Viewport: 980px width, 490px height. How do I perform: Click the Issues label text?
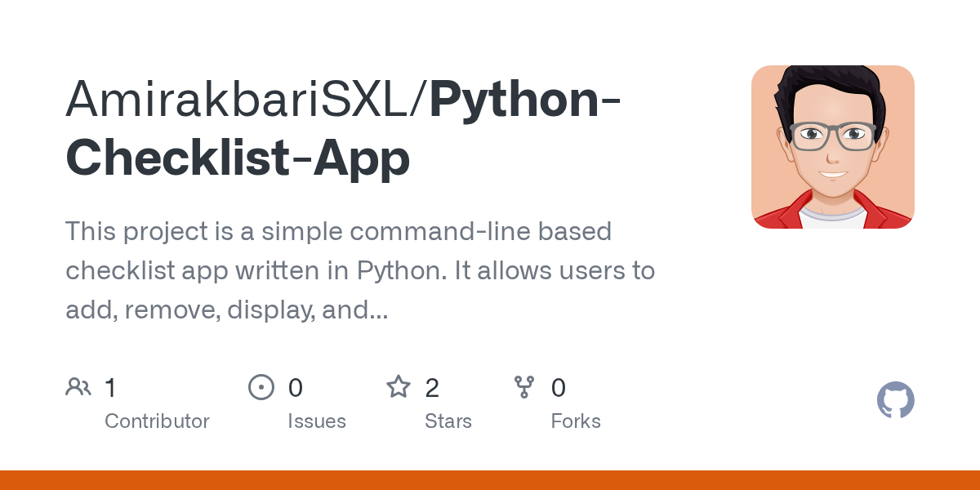[316, 421]
